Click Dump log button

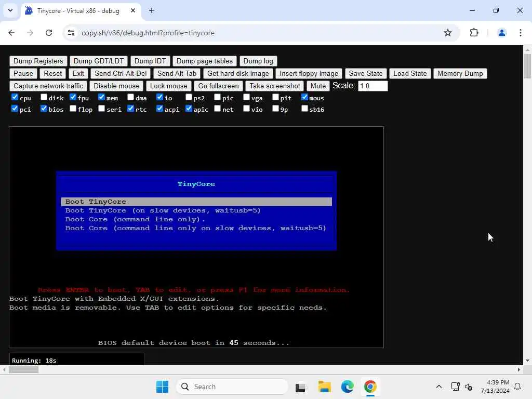[x=258, y=61]
